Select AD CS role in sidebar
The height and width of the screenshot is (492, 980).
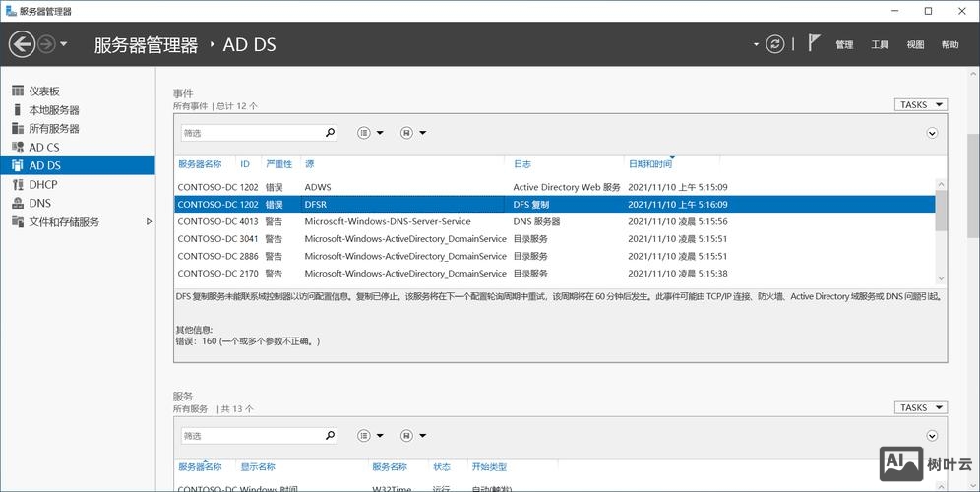click(x=43, y=148)
